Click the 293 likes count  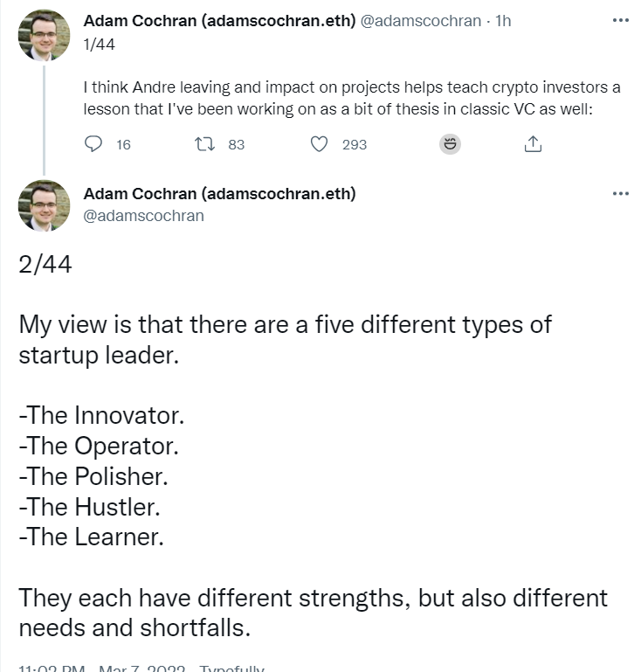point(354,145)
